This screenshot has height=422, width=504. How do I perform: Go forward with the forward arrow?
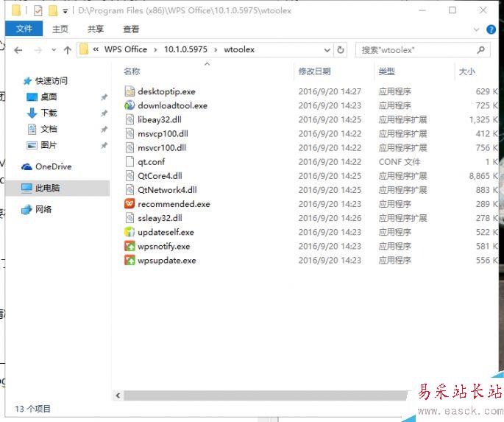pos(38,50)
